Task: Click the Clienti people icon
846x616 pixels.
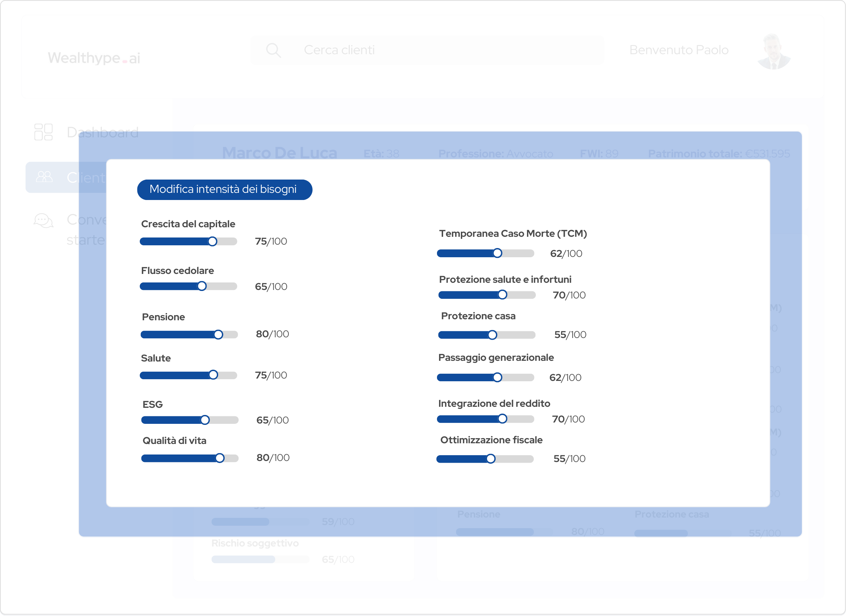Action: click(44, 177)
